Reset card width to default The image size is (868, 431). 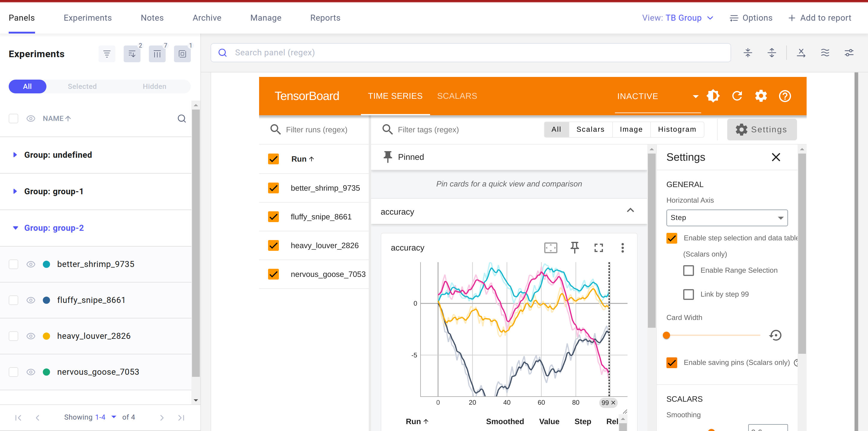click(x=775, y=335)
